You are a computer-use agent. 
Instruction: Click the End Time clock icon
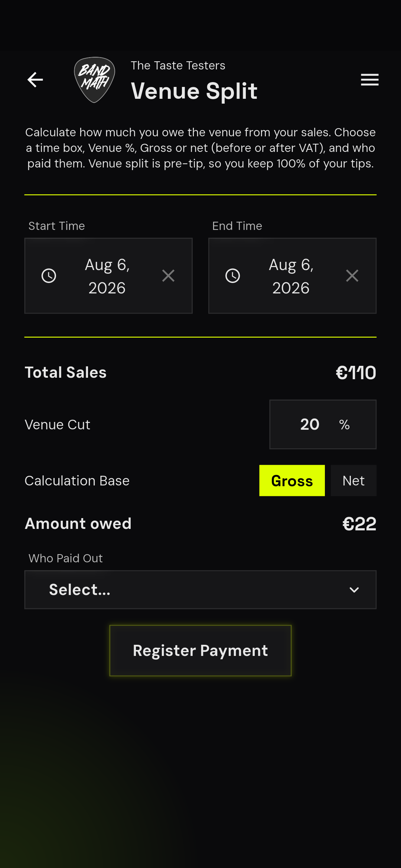(x=233, y=276)
